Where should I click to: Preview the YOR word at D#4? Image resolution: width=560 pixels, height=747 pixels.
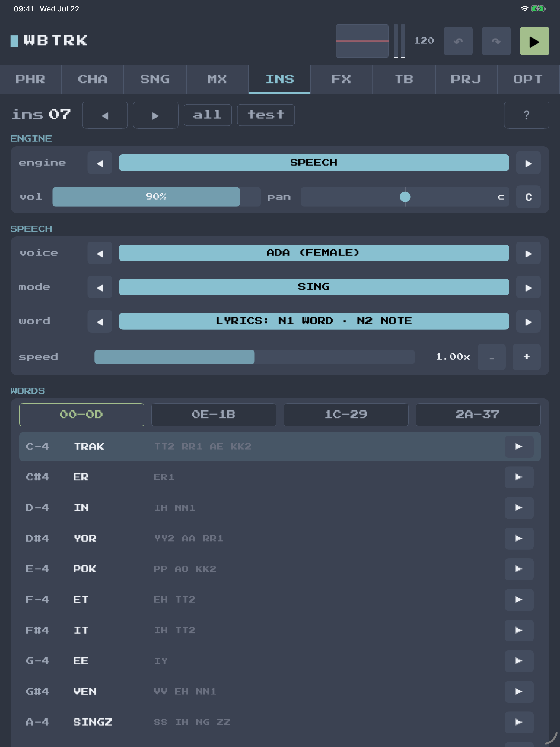(519, 538)
